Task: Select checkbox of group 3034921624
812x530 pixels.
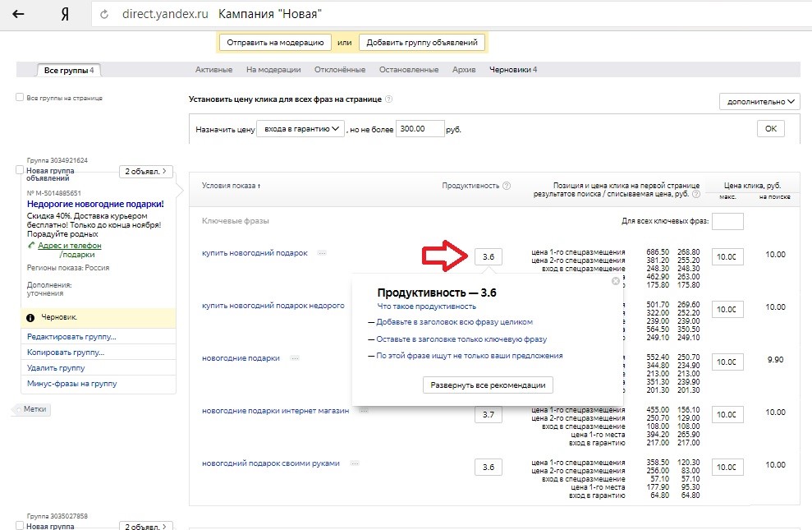Action: [20, 169]
